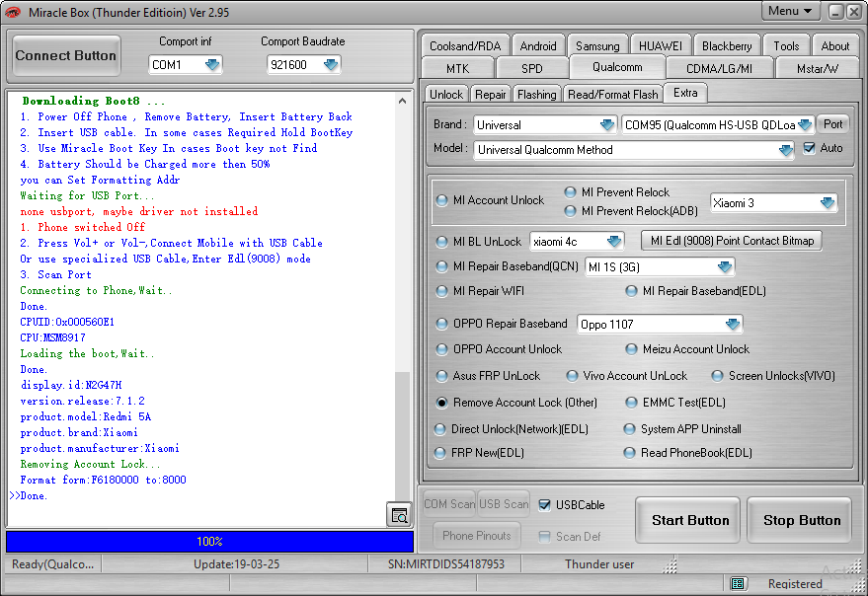
Task: Open the About tab
Action: tap(834, 46)
